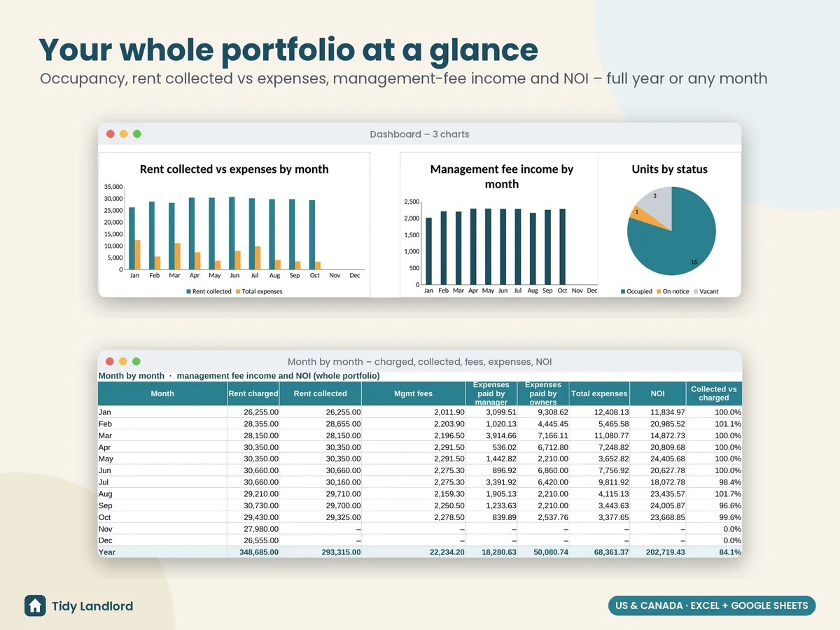840x630 pixels.
Task: Click Mar mgmt fees cell 2,196.50
Action: pos(413,435)
